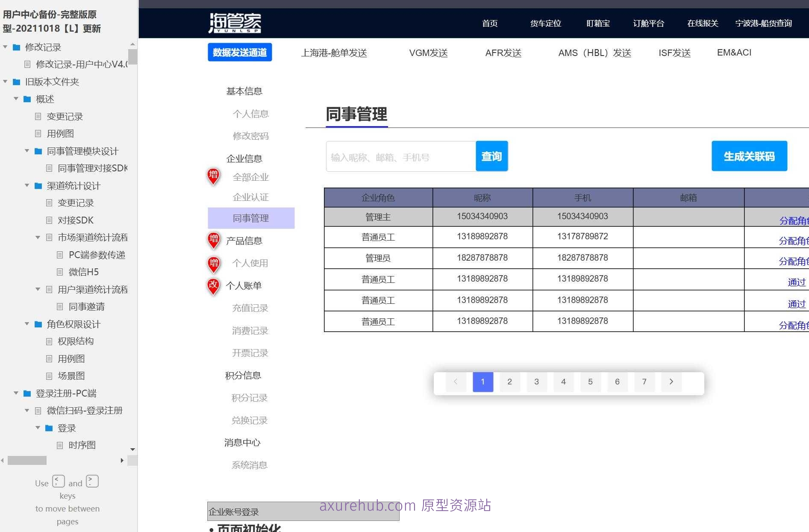
Task: Click the 企业账号登录 gray bar
Action: click(x=303, y=511)
